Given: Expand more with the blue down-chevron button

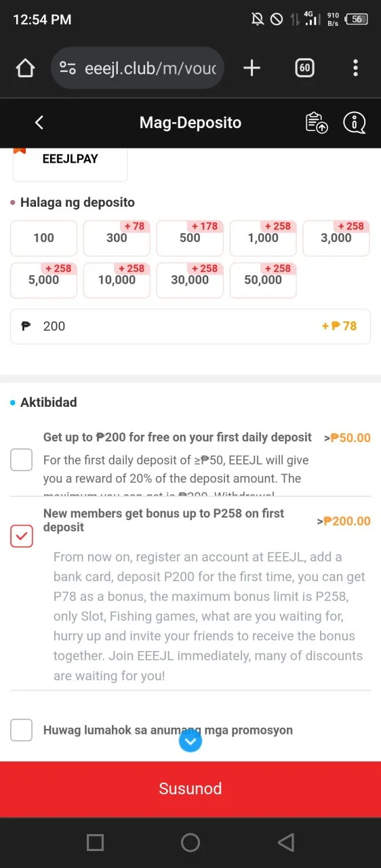Looking at the screenshot, I should pos(190,741).
